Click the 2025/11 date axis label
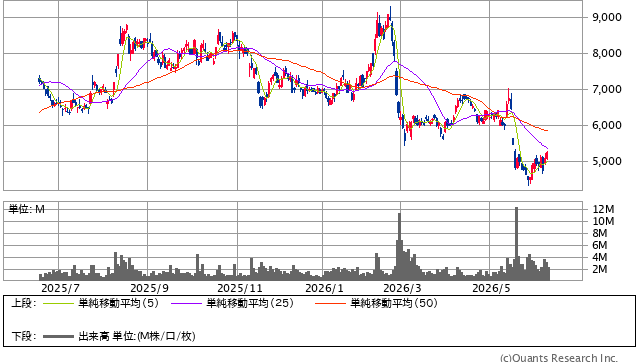The width and height of the screenshot is (638, 362). point(240,288)
